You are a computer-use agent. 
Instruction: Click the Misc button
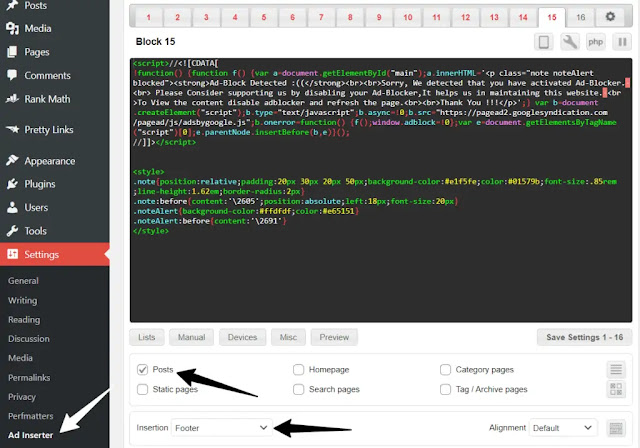point(288,337)
